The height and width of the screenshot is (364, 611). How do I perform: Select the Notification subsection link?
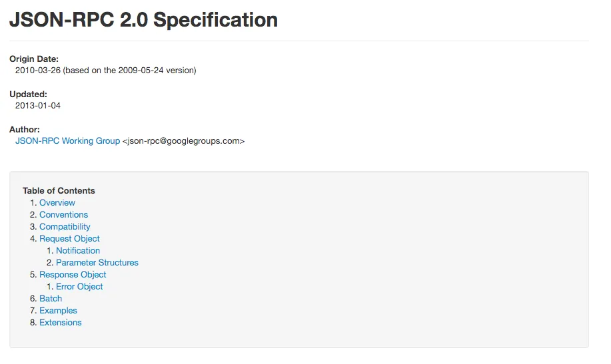(x=78, y=251)
